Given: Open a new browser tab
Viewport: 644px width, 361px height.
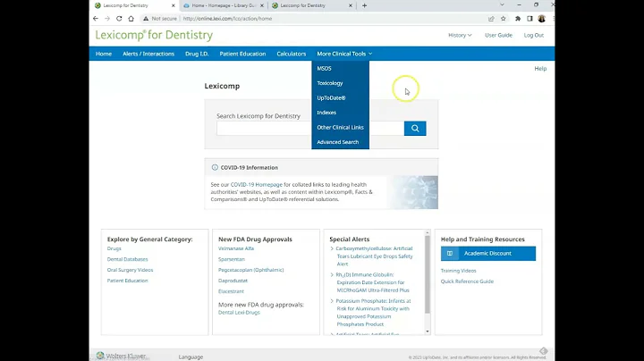Looking at the screenshot, I should (x=364, y=5).
